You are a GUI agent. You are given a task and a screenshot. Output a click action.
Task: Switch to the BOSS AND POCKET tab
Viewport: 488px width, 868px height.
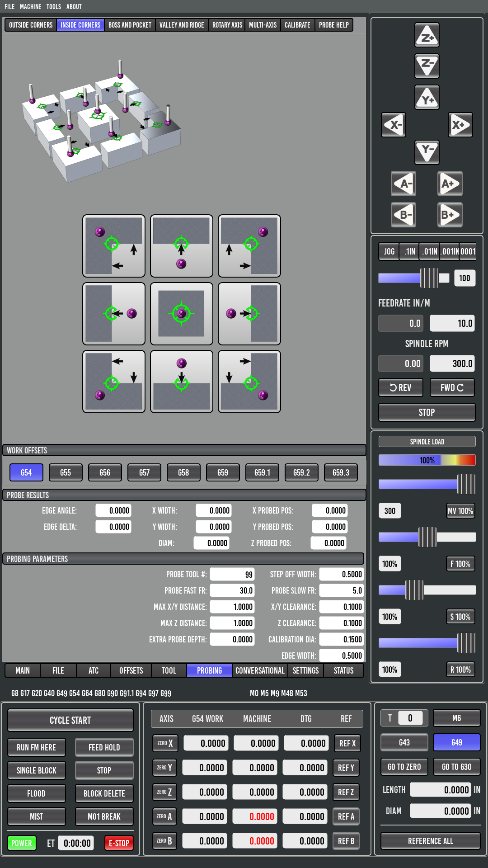point(130,25)
